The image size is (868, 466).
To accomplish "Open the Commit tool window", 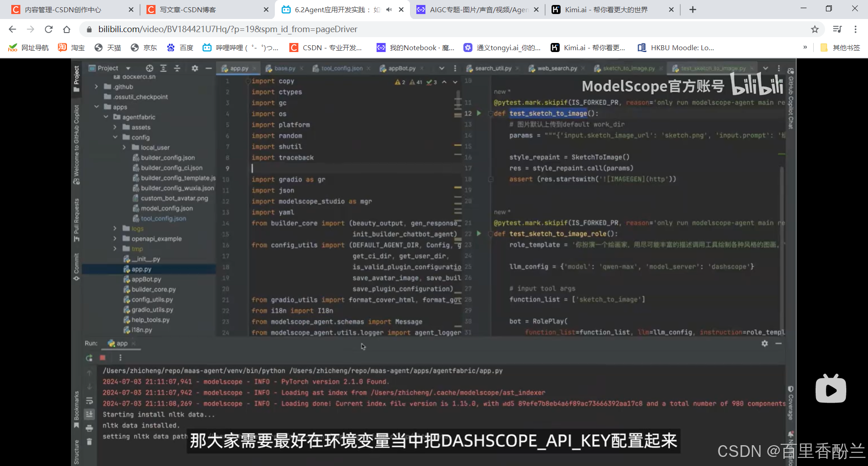I will coord(76,267).
